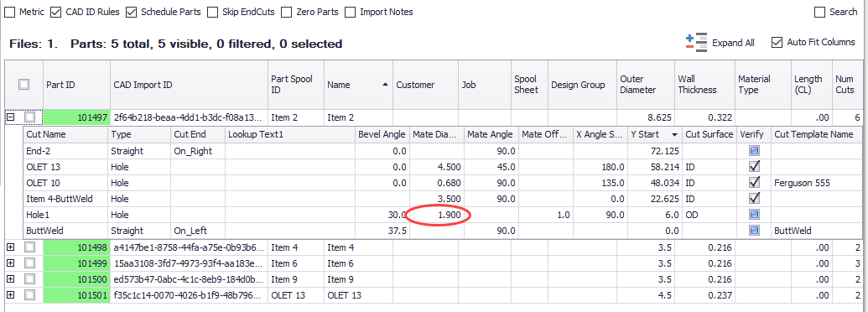Toggle Verify checkbox for Hole1 cut
This screenshot has width=868, height=312.
[x=754, y=215]
